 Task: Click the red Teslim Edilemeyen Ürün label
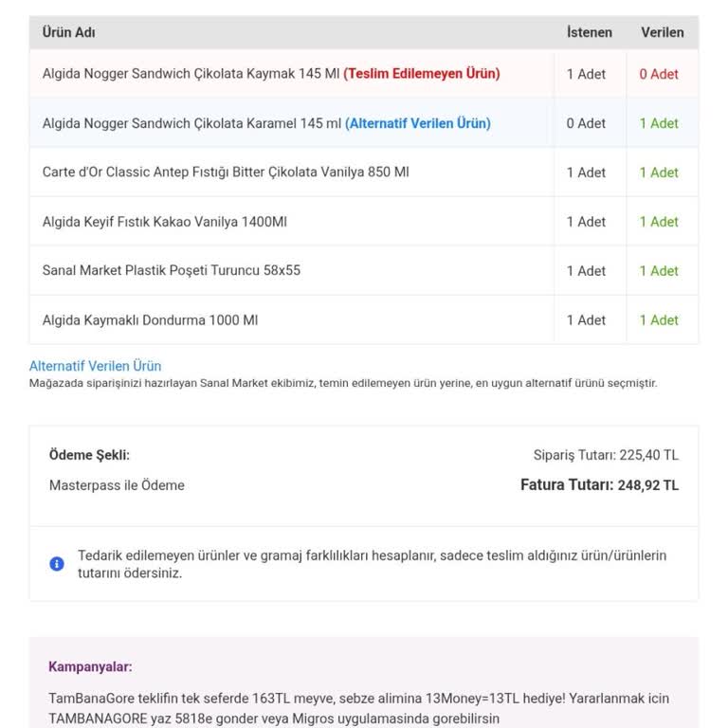click(421, 74)
